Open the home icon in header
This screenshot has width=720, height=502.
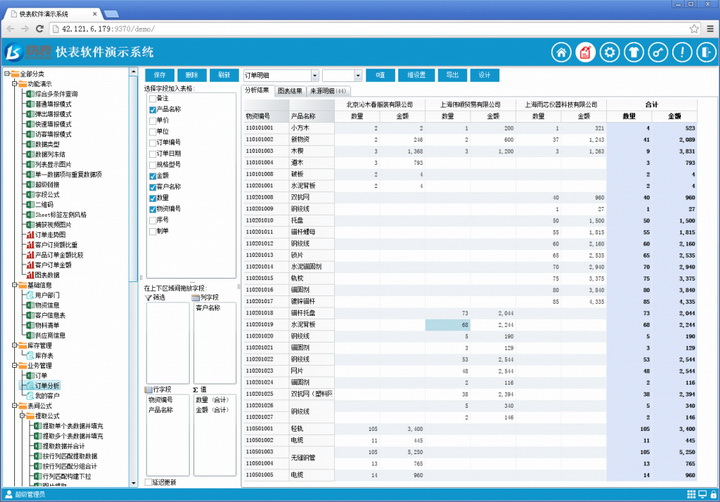point(561,52)
